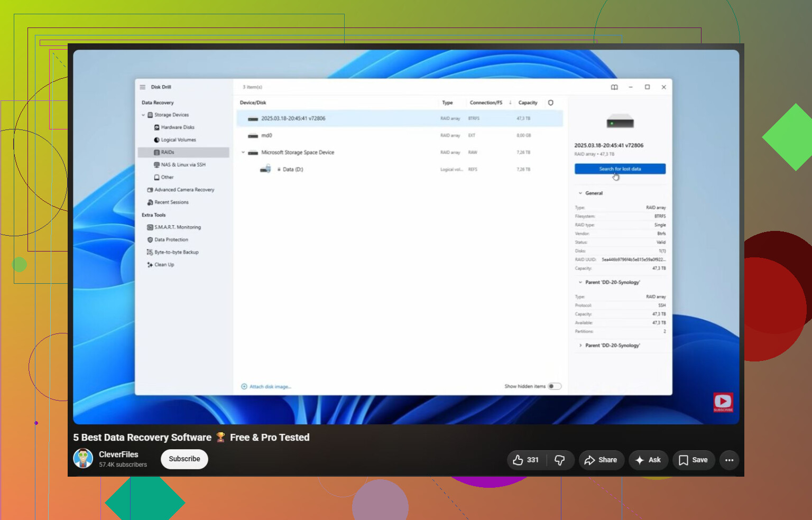This screenshot has width=812, height=520.
Task: Click the Byte-to-byte Backup icon
Action: [150, 253]
